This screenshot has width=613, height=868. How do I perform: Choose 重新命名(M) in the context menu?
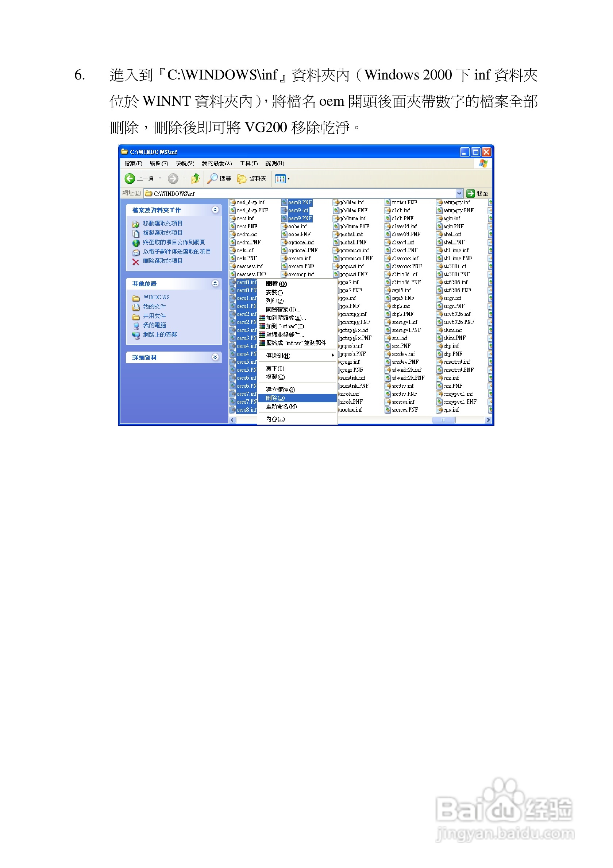click(x=297, y=406)
